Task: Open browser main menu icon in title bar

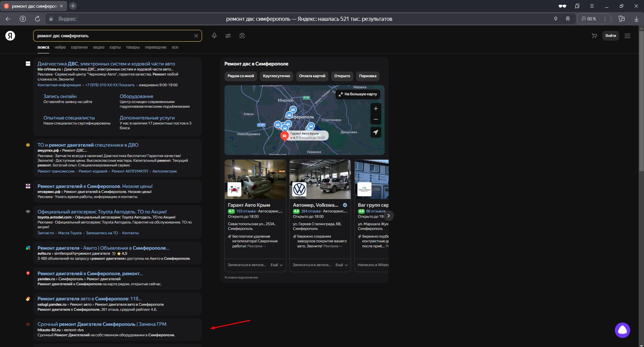Action: pos(592,6)
